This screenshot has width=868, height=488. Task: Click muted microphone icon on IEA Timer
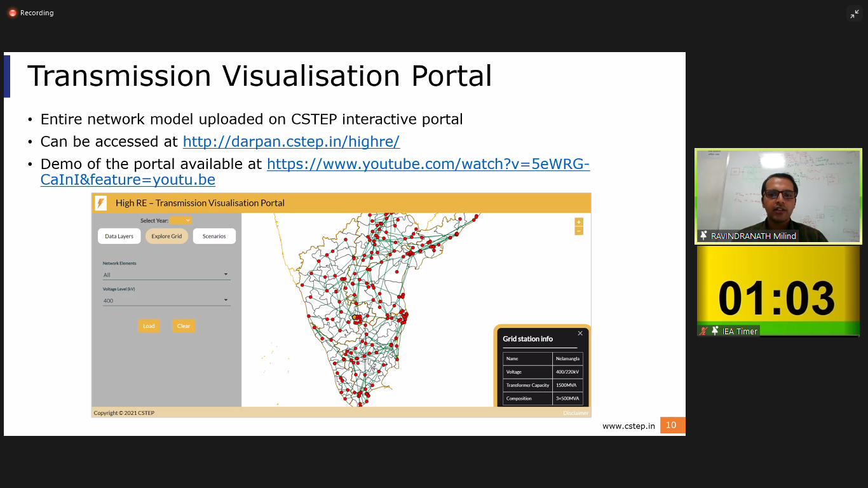[x=703, y=331]
